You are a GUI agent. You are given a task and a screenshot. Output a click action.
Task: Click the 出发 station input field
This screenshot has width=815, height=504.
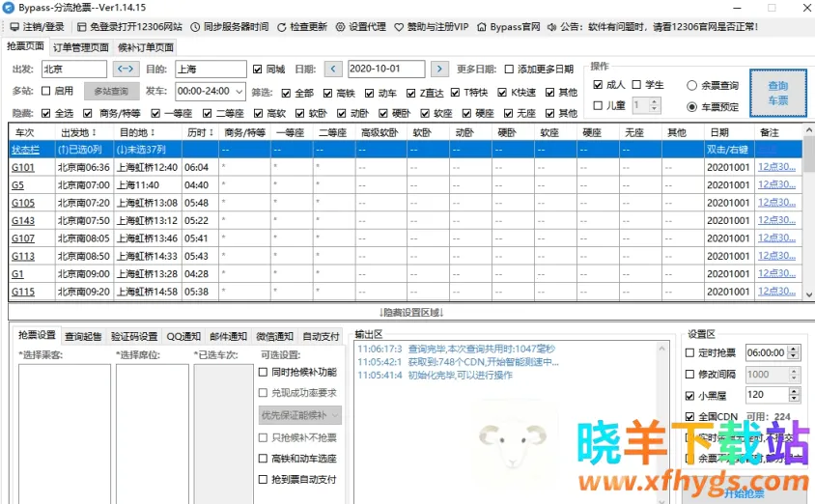[73, 70]
